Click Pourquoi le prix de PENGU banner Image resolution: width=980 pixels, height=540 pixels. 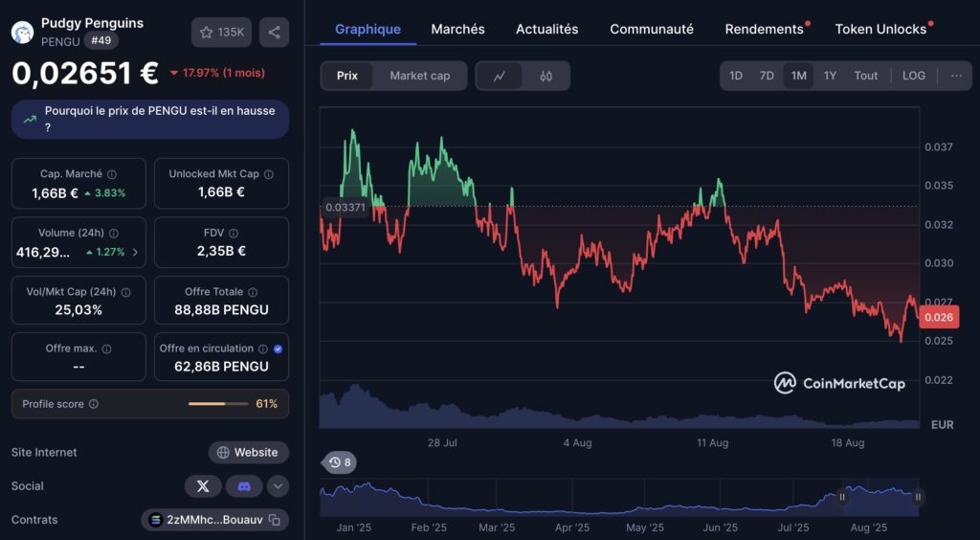tap(150, 119)
